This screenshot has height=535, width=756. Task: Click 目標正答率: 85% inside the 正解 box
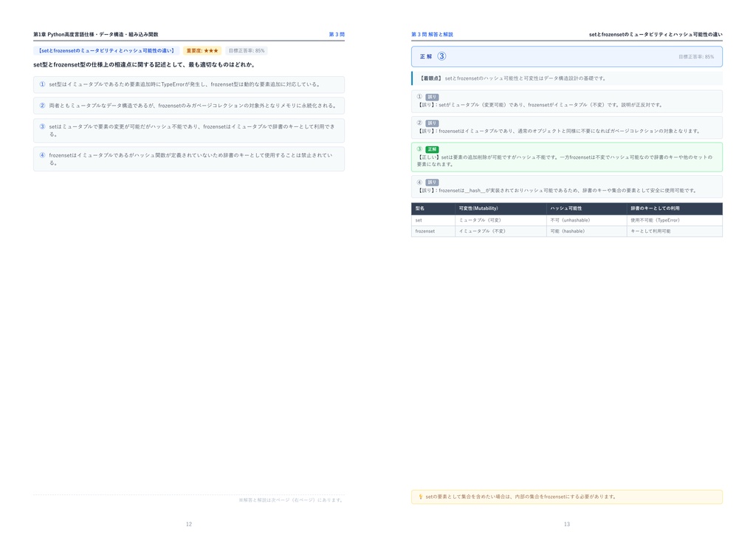point(696,57)
